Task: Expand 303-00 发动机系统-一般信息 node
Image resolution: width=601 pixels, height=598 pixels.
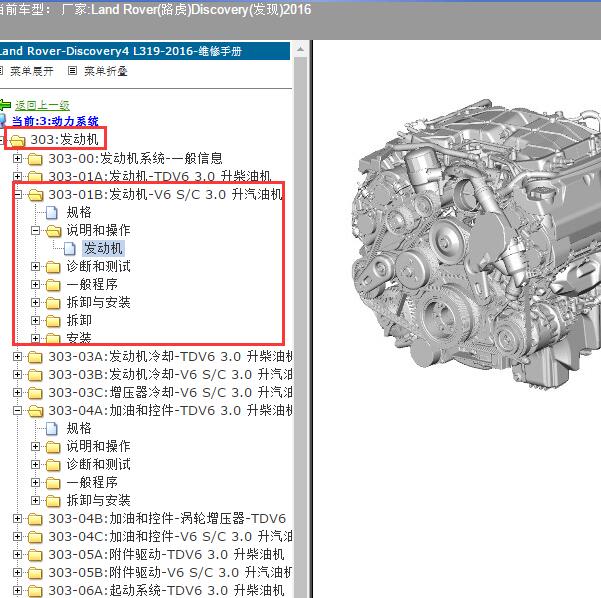Action: (x=17, y=158)
